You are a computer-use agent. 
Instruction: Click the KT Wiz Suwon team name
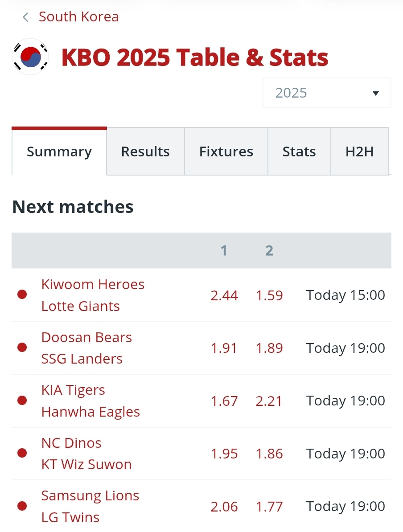pyautogui.click(x=86, y=464)
